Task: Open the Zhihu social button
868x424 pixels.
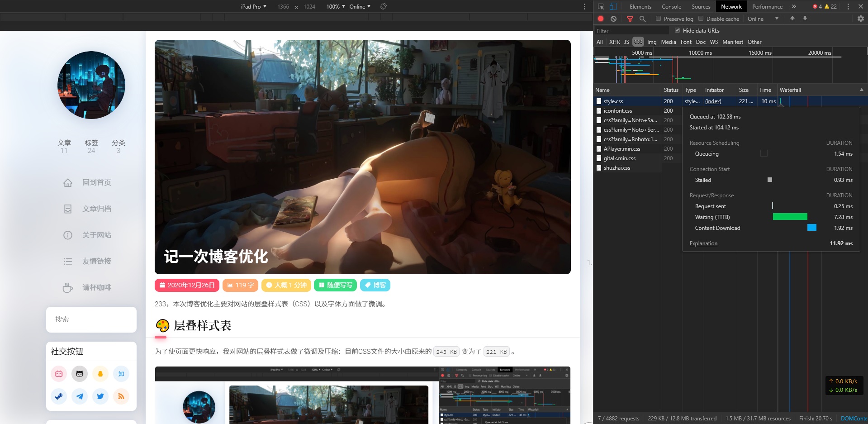Action: (x=121, y=374)
